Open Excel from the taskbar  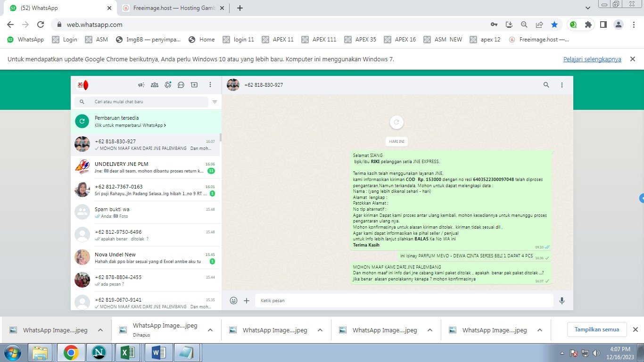128,353
